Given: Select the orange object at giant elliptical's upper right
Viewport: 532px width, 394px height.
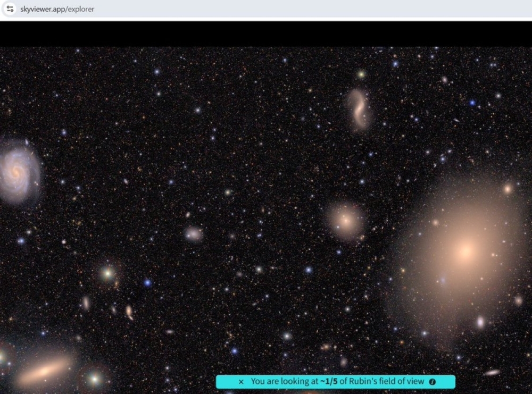Looking at the screenshot, I should click(x=508, y=188).
